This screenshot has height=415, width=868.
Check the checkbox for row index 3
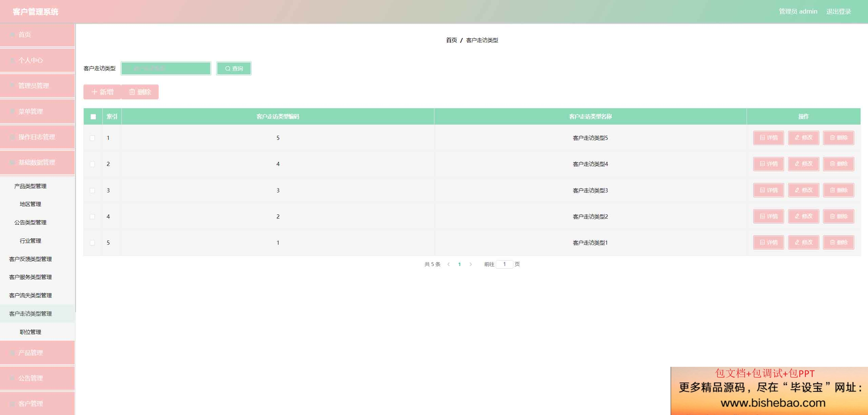(x=92, y=190)
